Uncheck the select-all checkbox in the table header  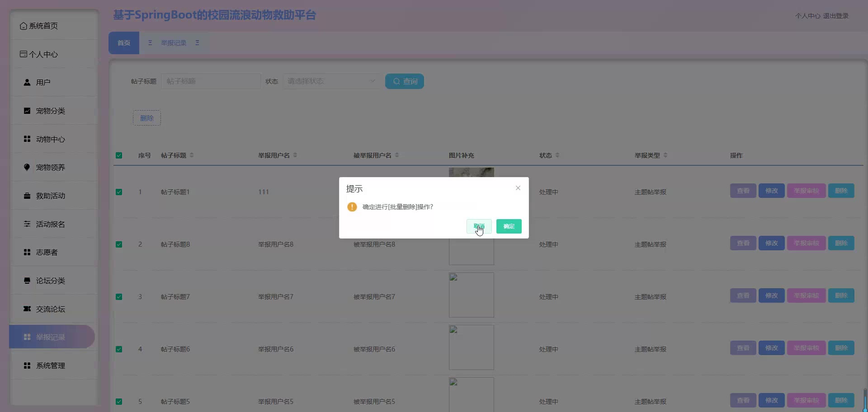pos(119,155)
